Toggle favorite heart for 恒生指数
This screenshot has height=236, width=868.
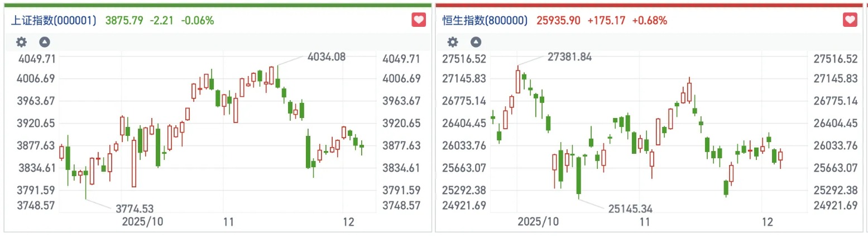pyautogui.click(x=850, y=20)
